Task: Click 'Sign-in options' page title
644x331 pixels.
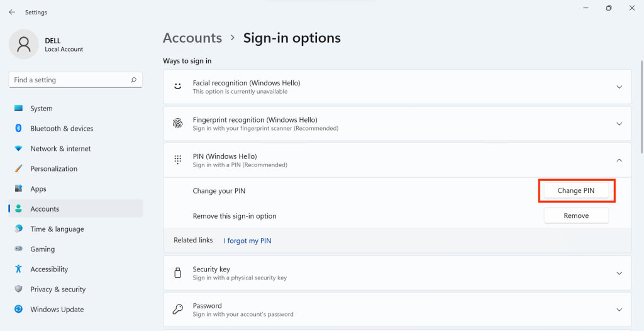Action: click(x=292, y=38)
